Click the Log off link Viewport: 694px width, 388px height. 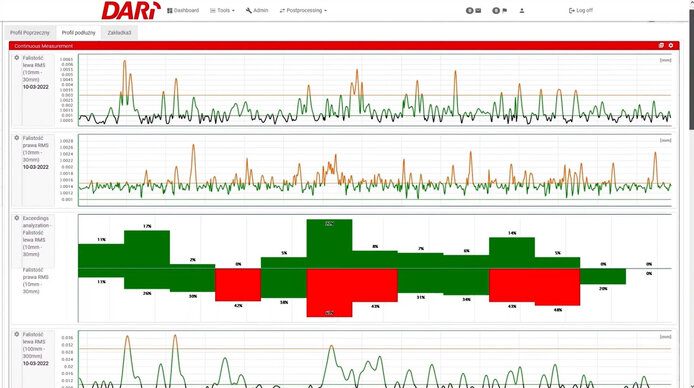click(580, 10)
